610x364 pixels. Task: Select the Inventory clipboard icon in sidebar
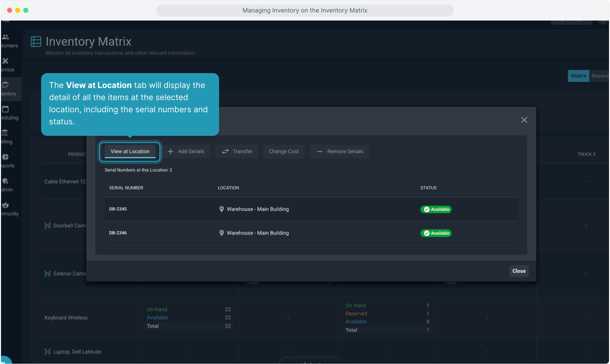[5, 85]
